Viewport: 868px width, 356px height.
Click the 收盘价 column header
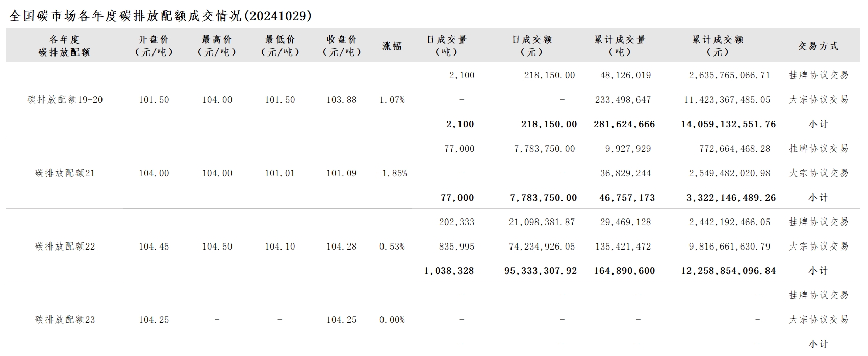[x=342, y=46]
